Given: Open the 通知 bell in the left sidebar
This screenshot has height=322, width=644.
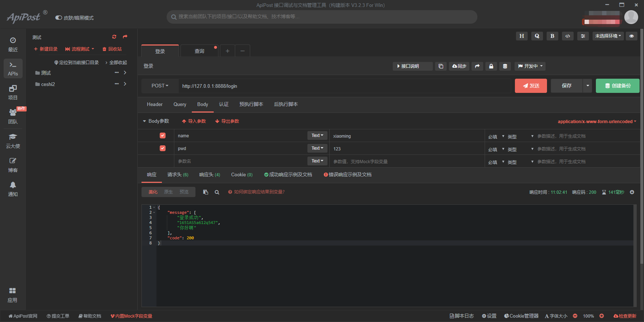Looking at the screenshot, I should click(13, 189).
